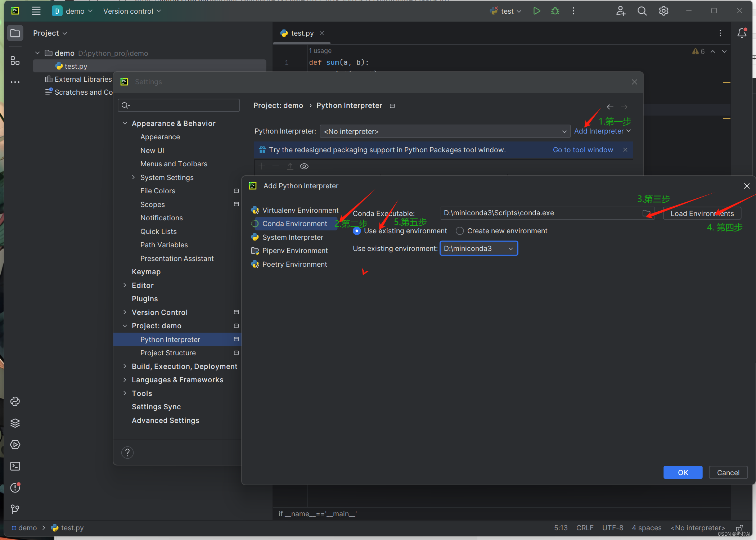Select Python Interpreter menu item
The image size is (756, 540).
coord(170,339)
